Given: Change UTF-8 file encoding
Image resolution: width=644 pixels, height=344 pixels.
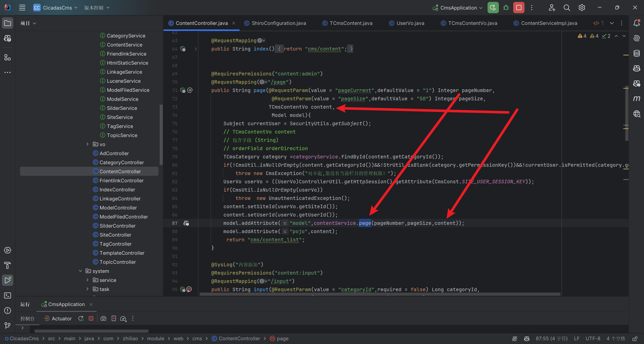Looking at the screenshot, I should (x=593, y=338).
